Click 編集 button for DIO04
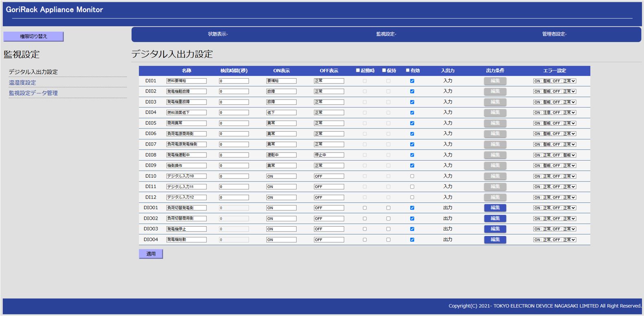 point(495,240)
